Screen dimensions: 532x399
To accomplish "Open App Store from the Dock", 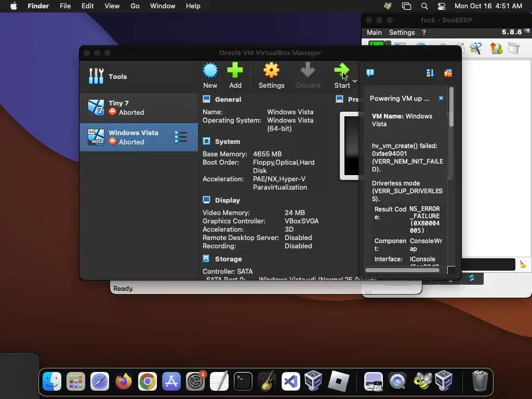I will tap(171, 381).
